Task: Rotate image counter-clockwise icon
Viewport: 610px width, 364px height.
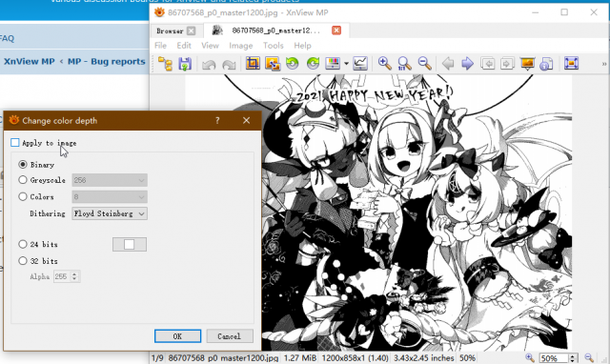Action: 293,63
